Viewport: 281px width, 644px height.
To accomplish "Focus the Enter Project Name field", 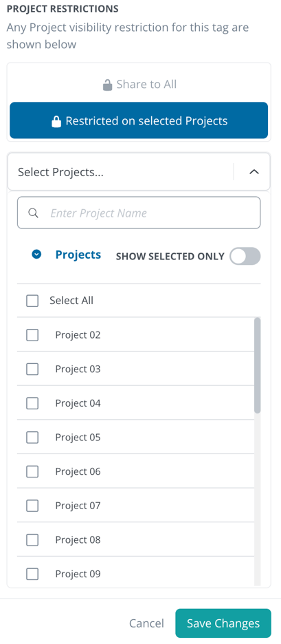I will click(139, 213).
